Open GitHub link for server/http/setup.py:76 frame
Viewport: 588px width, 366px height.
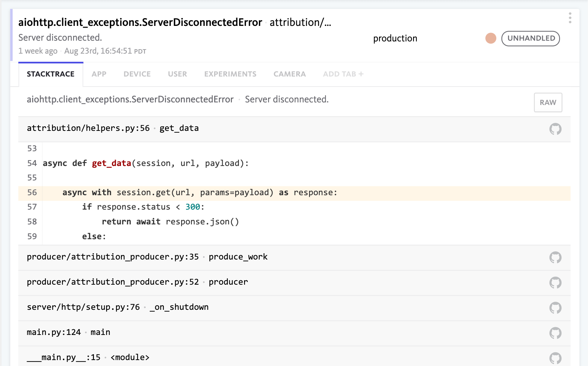(555, 308)
